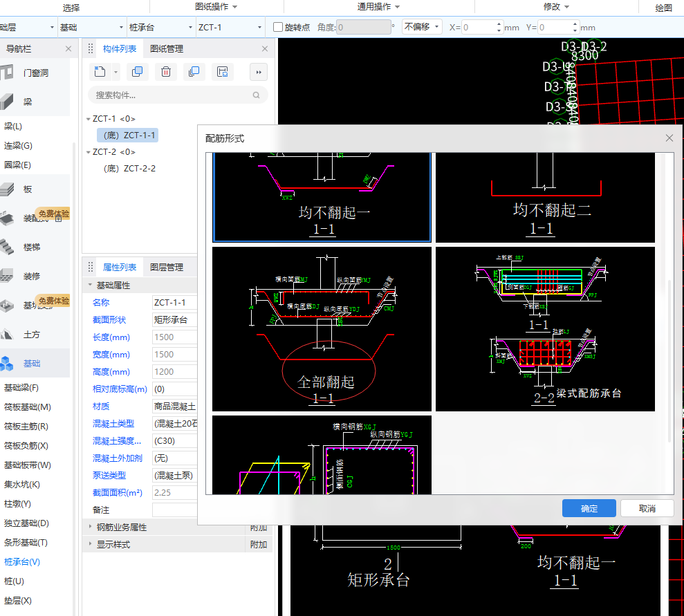Image resolution: width=684 pixels, height=616 pixels.
Task: Decrease the Y offset stepper down arrow
Action: (x=575, y=30)
